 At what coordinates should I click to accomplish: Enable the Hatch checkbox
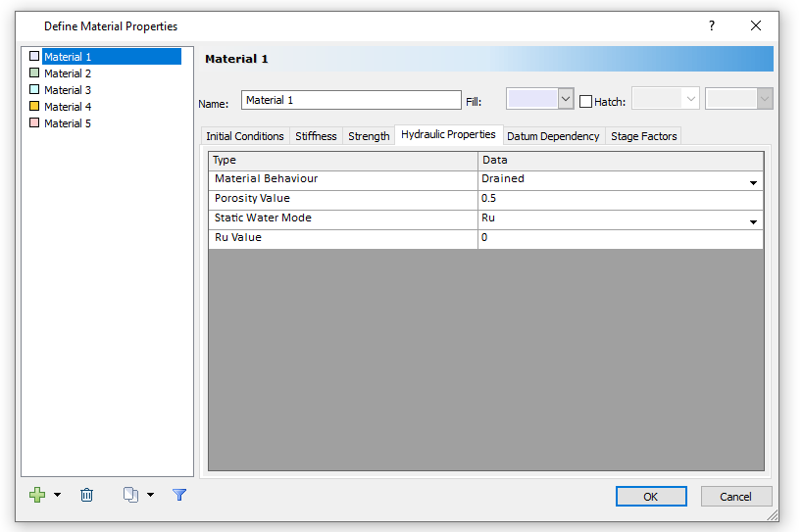click(x=586, y=101)
